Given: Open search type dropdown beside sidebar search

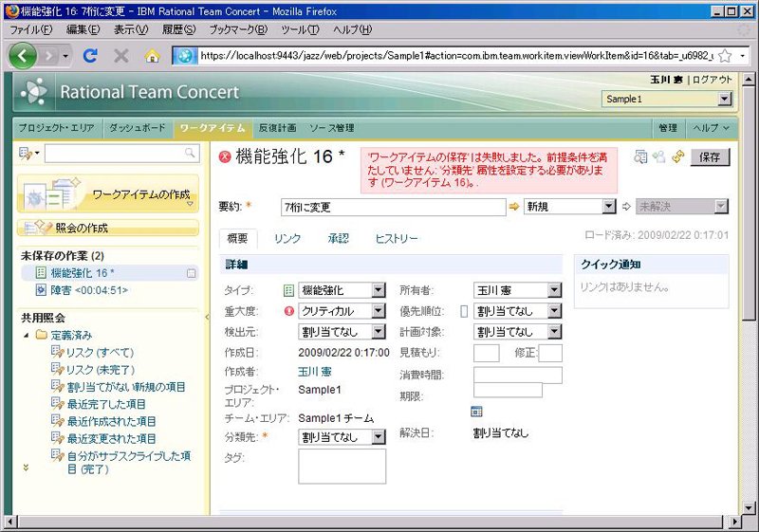Looking at the screenshot, I should click(x=29, y=154).
